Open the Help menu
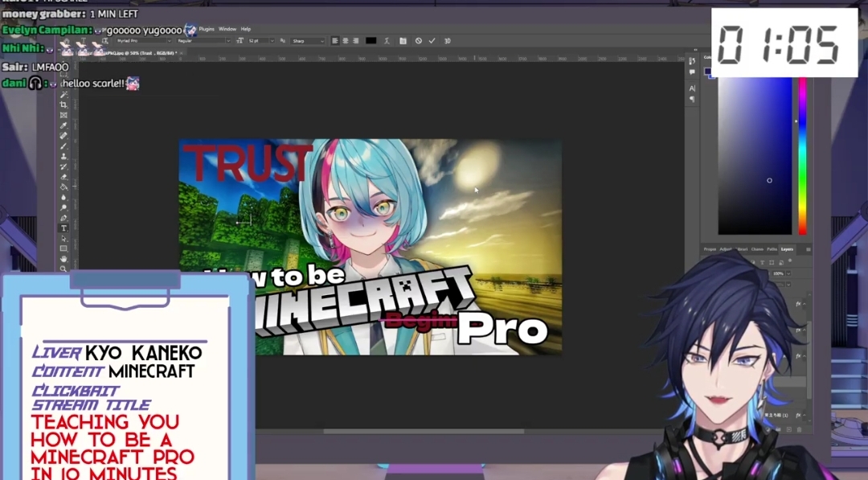Viewport: 868px width, 480px height. 246,29
